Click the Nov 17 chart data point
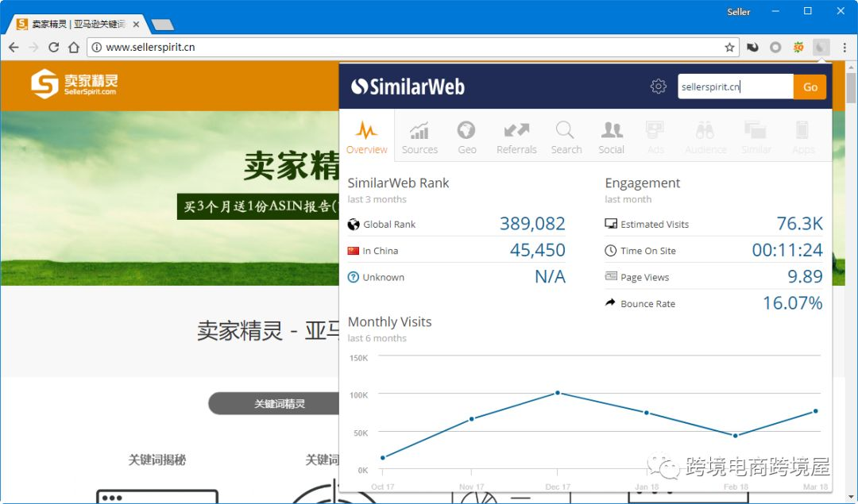This screenshot has height=504, width=858. pos(472,419)
